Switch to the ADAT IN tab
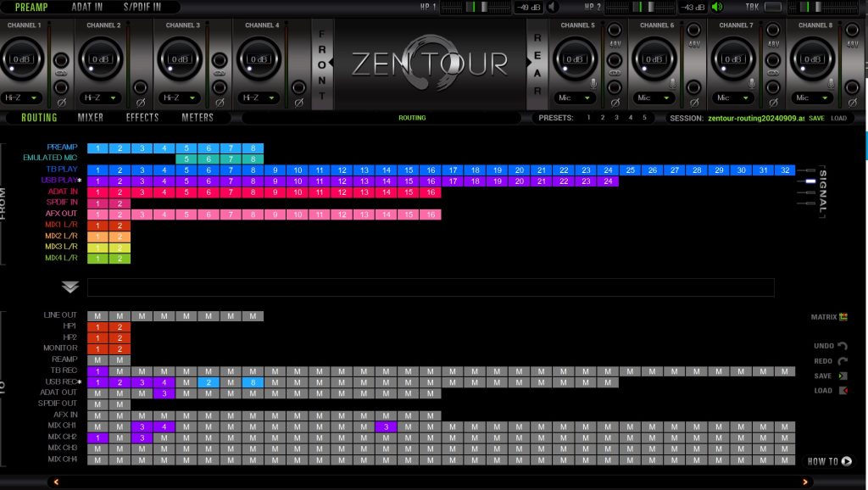The image size is (868, 490). (x=87, y=7)
